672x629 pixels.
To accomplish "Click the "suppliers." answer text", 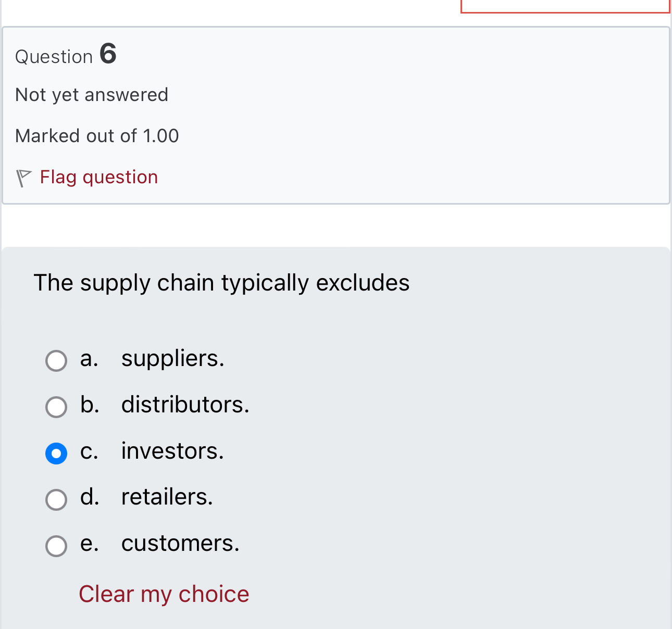I will click(x=173, y=359).
